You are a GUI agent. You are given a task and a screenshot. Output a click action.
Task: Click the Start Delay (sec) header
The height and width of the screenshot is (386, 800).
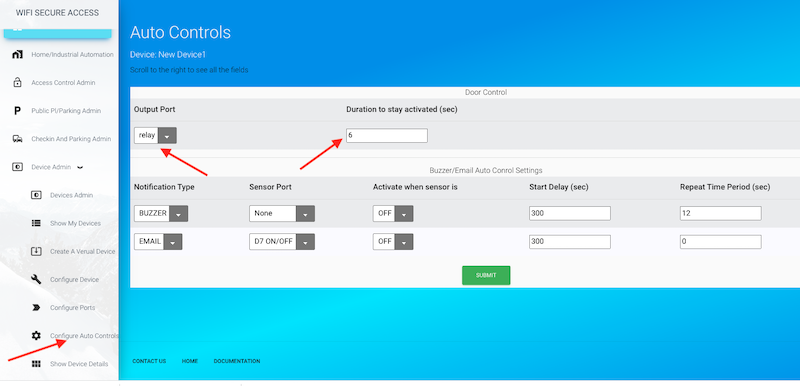559,187
